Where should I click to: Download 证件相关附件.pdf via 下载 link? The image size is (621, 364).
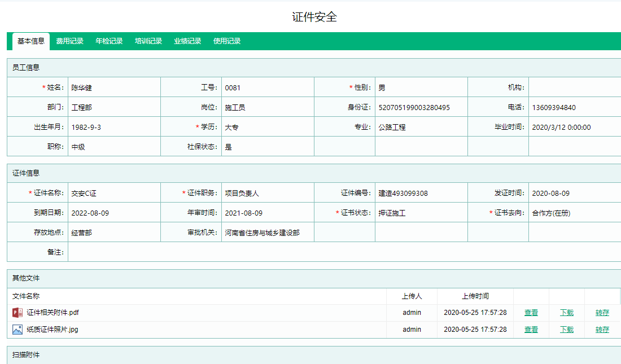(x=567, y=313)
